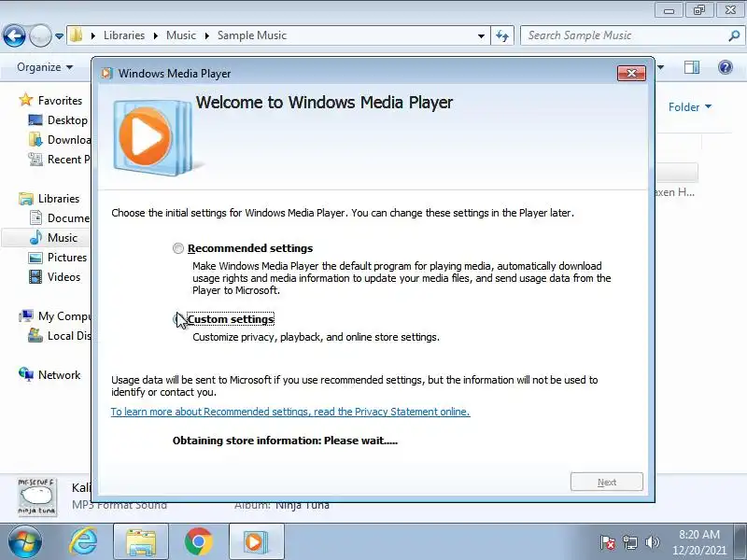Open Desktop in navigation pane
Image resolution: width=747 pixels, height=560 pixels.
point(58,120)
